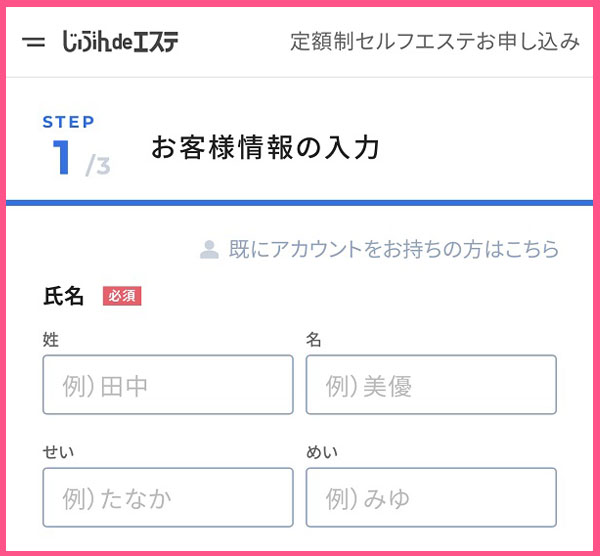The width and height of the screenshot is (600, 556).
Task: Click the blue progress bar line
Action: [300, 203]
